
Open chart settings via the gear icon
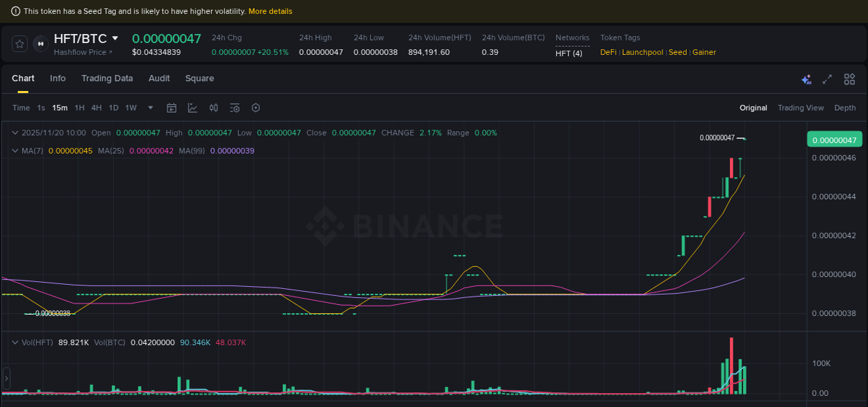256,108
